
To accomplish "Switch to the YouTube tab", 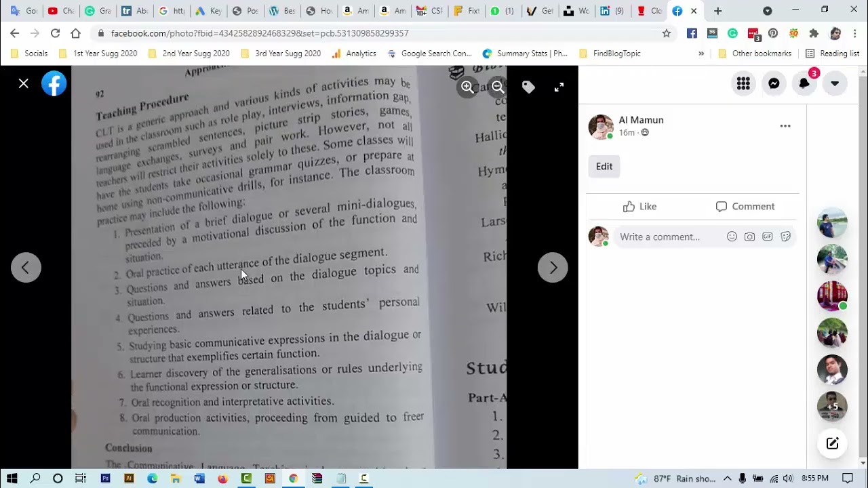I will click(x=60, y=11).
